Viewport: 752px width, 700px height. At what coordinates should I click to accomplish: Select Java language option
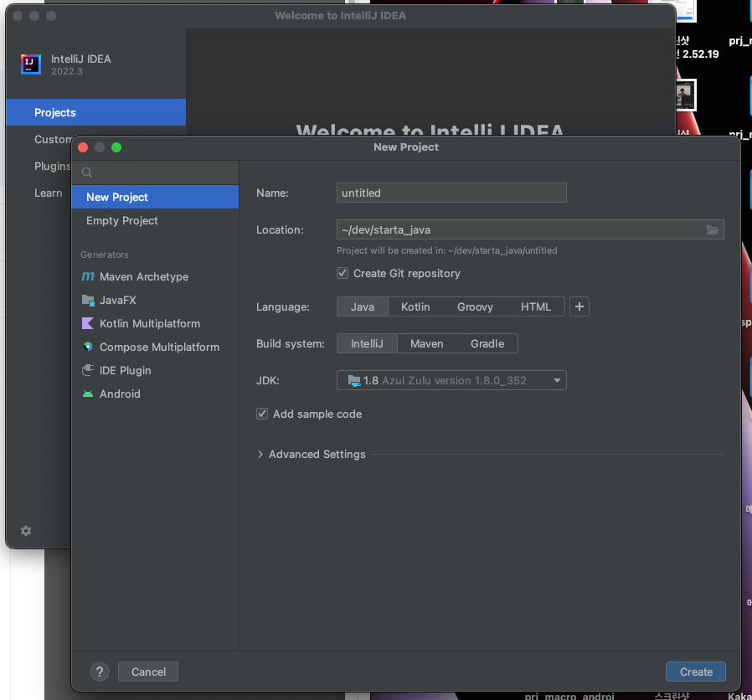(363, 306)
